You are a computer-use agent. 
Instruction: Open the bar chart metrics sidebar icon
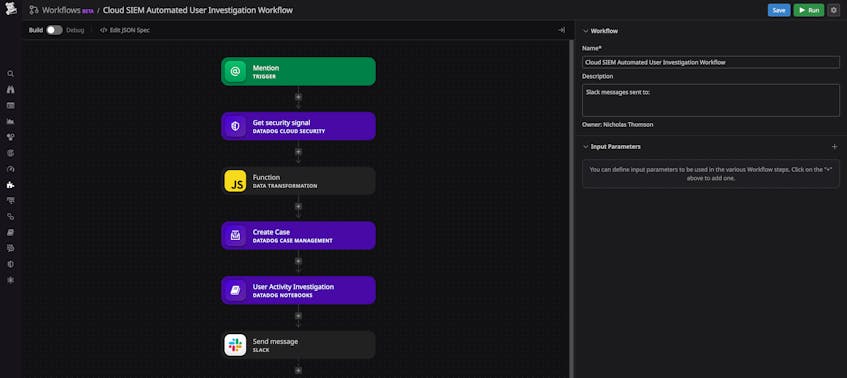[10, 122]
